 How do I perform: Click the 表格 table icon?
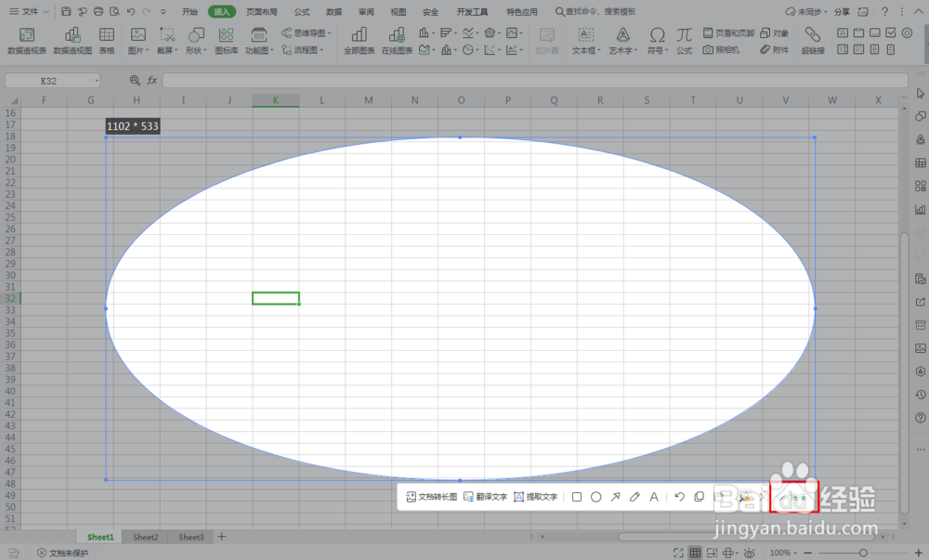(107, 41)
